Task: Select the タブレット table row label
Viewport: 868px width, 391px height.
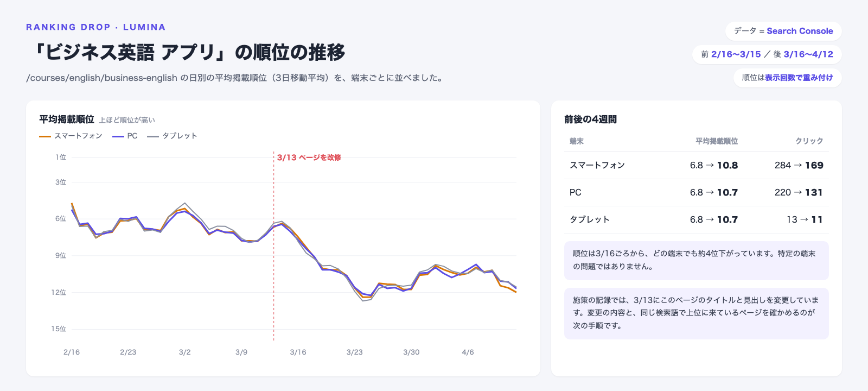Action: (590, 219)
